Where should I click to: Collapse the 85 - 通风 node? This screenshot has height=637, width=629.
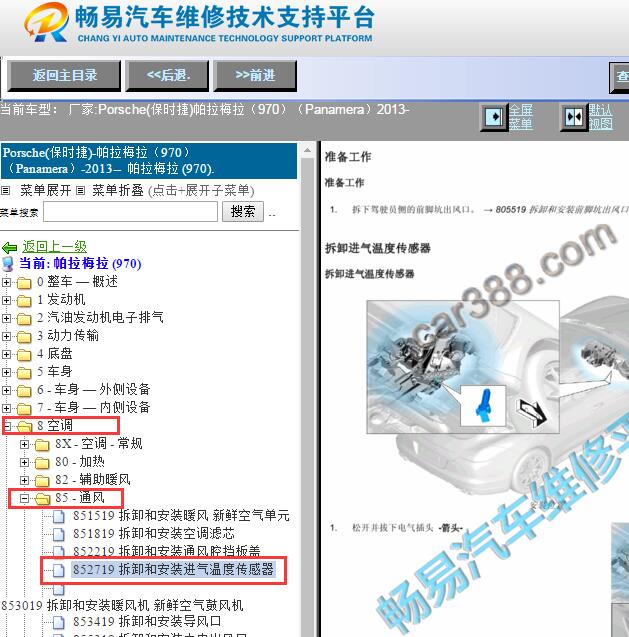pos(24,498)
